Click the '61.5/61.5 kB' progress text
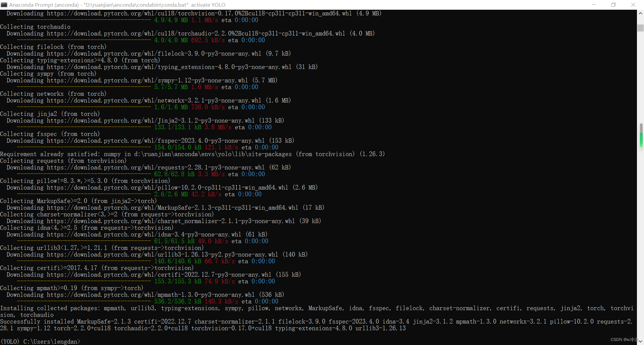Viewport: 644px width, 345px height. point(174,241)
